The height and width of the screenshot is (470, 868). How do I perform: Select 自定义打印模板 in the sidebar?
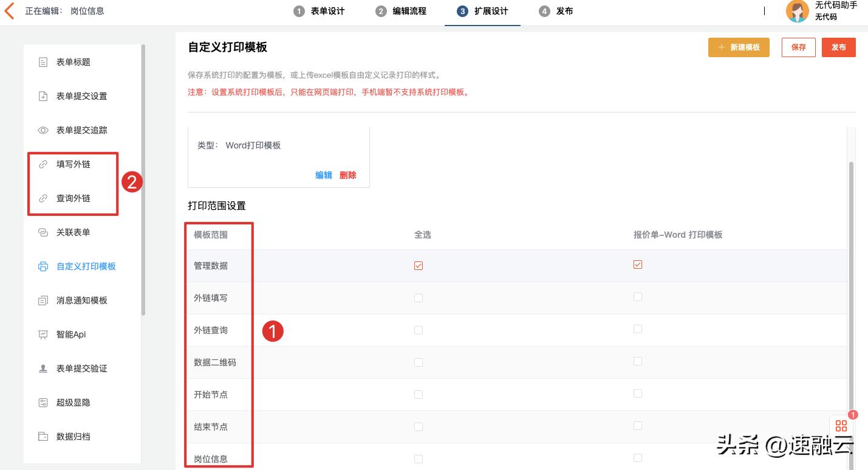pyautogui.click(x=86, y=266)
